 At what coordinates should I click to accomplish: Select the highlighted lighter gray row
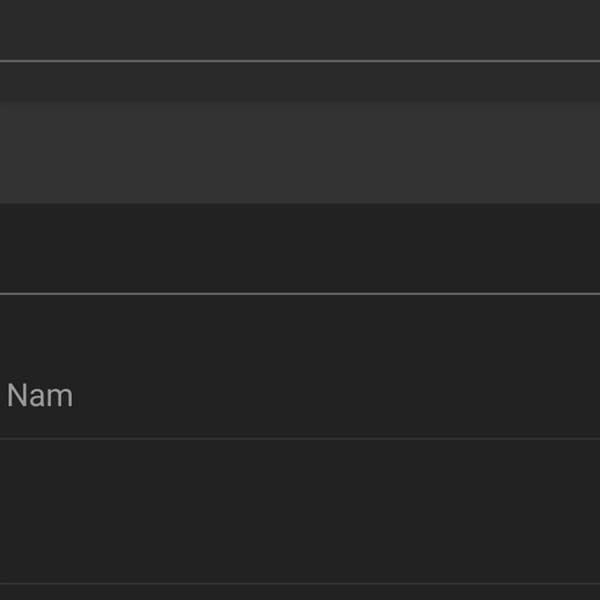point(300,151)
